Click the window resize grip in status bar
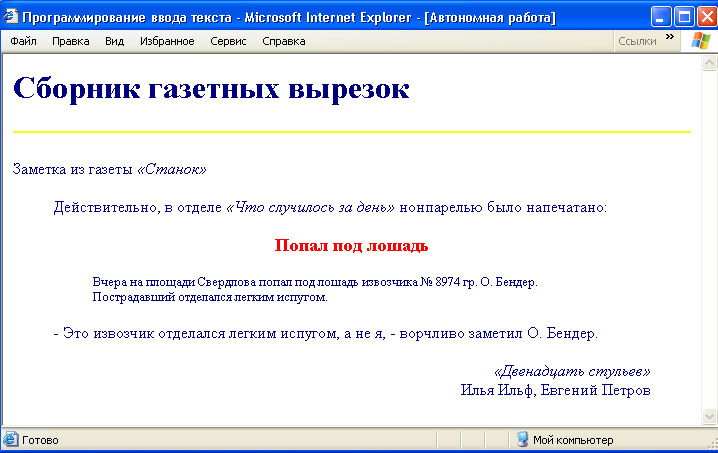The height and width of the screenshot is (453, 718). 713,442
